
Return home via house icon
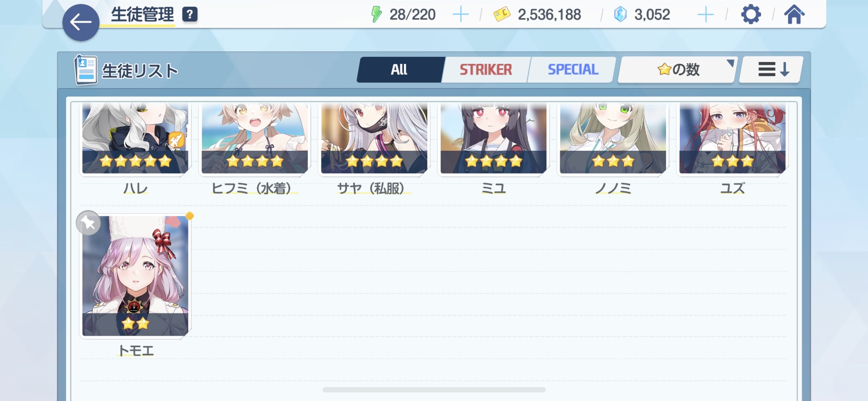coord(794,14)
